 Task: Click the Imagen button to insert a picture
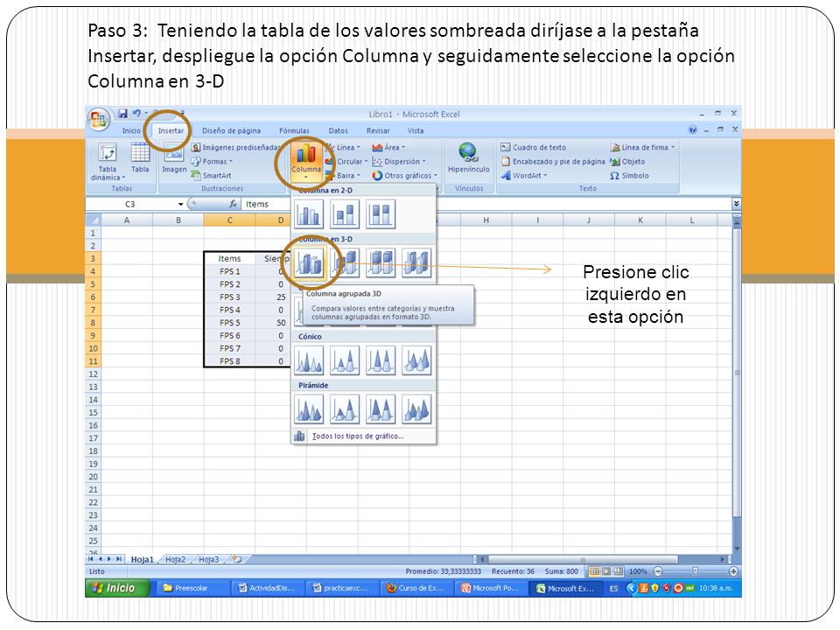click(x=174, y=158)
